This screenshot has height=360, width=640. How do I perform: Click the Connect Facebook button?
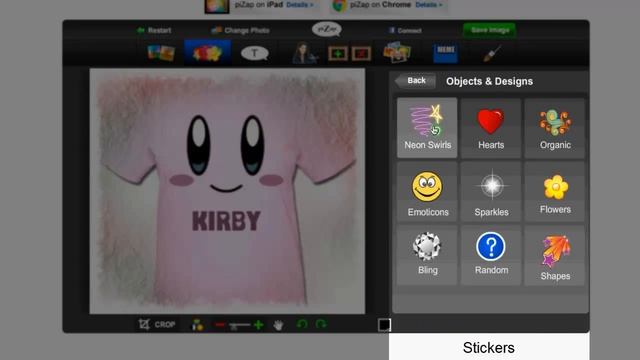[x=404, y=30]
